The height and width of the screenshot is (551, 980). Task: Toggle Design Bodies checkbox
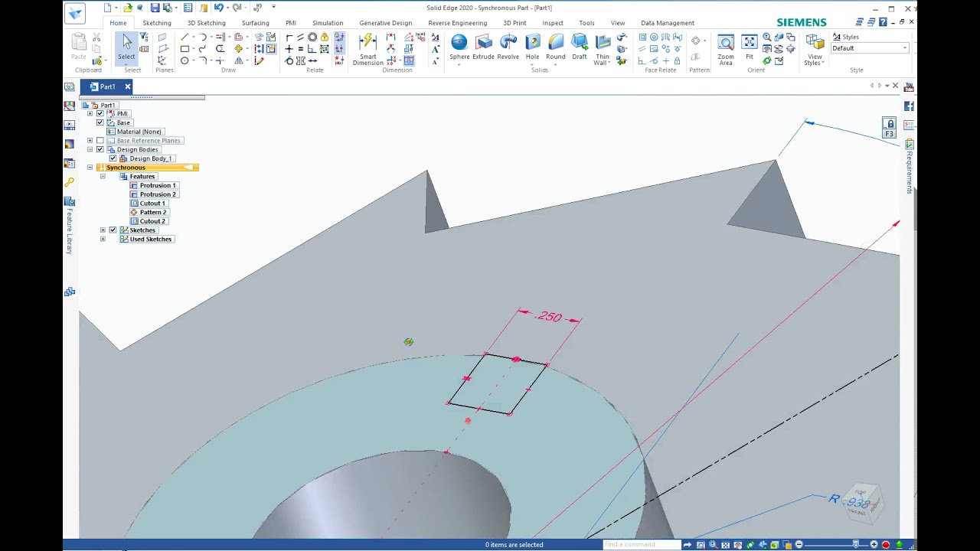coord(100,149)
